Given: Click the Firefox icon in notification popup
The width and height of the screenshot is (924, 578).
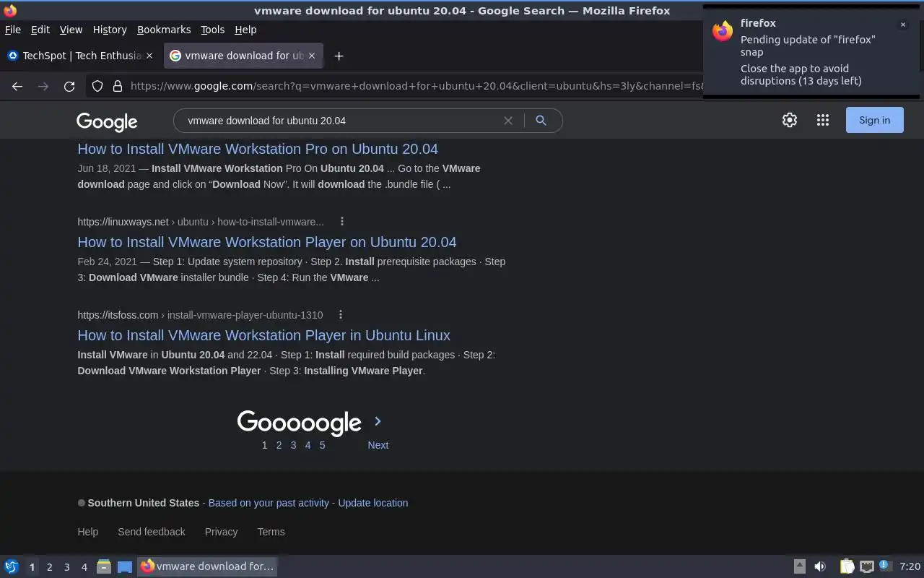Looking at the screenshot, I should coord(723,31).
